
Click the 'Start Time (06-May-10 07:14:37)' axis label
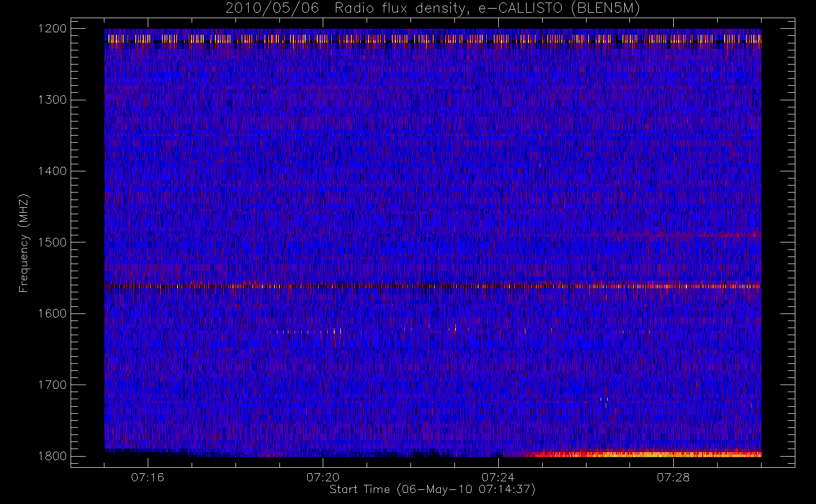[432, 489]
